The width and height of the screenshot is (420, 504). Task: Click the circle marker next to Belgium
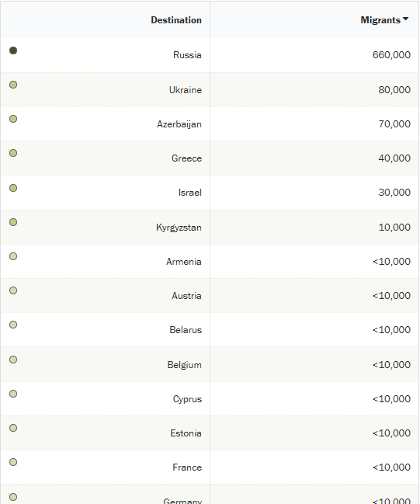coord(13,360)
